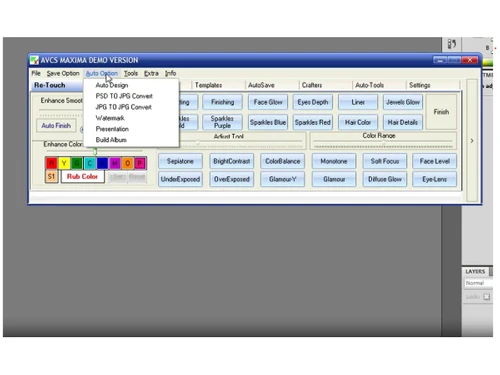Expand panel with right arrow chevron
This screenshot has width=500, height=375.
tap(472, 141)
